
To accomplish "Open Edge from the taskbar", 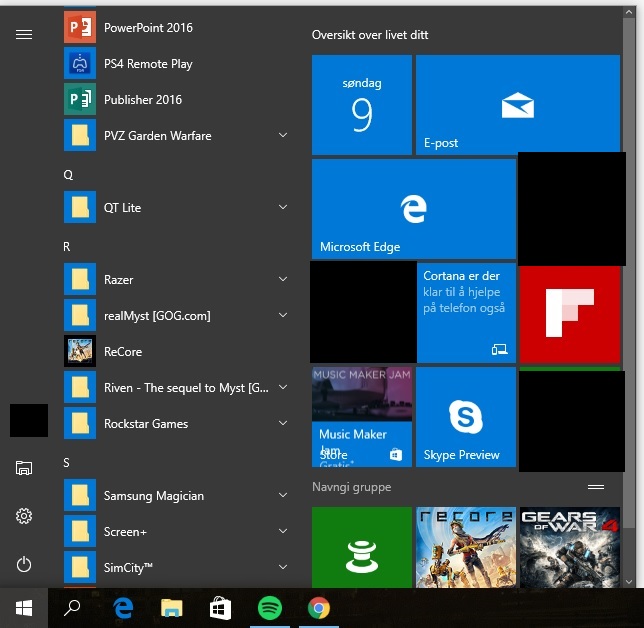I will (x=123, y=608).
